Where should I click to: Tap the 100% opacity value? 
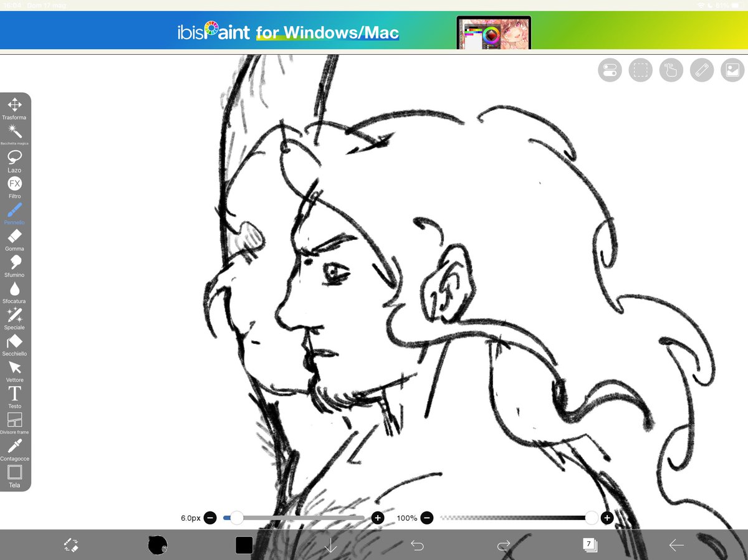[407, 518]
